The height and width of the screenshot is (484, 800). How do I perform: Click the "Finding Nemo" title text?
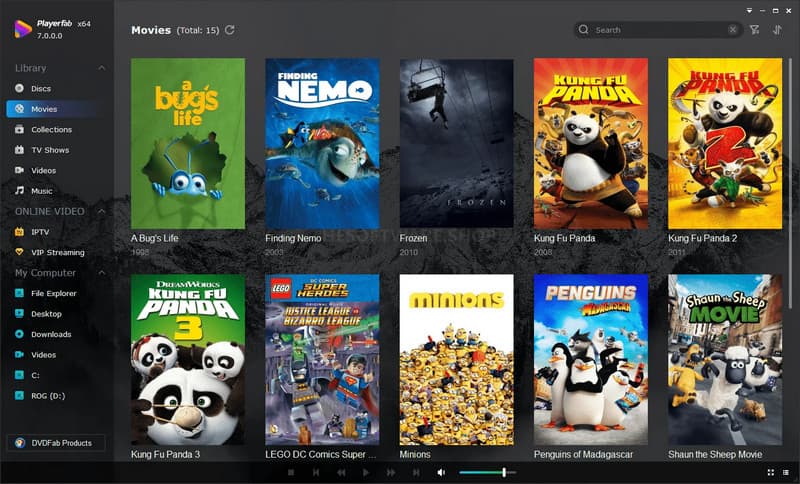click(293, 238)
